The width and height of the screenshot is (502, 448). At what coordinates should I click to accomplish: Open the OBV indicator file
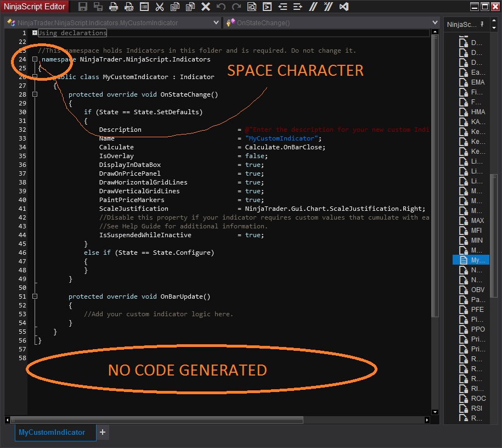click(477, 290)
